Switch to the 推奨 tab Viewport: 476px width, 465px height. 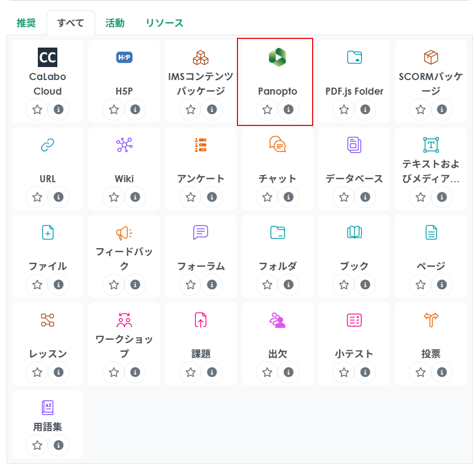pos(26,23)
